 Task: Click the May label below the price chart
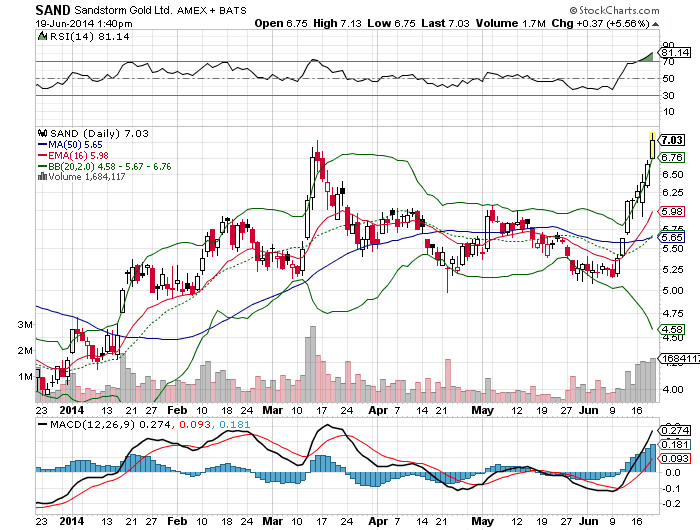point(483,410)
